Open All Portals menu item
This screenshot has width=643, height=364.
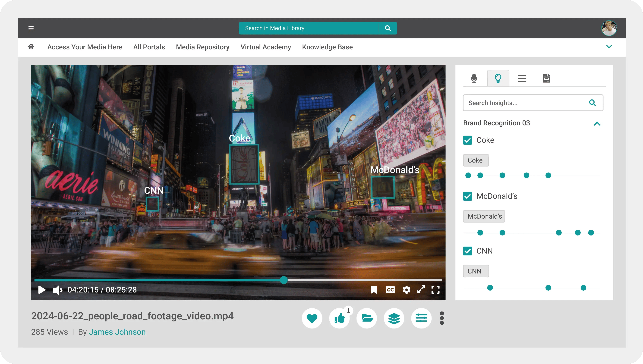[149, 47]
